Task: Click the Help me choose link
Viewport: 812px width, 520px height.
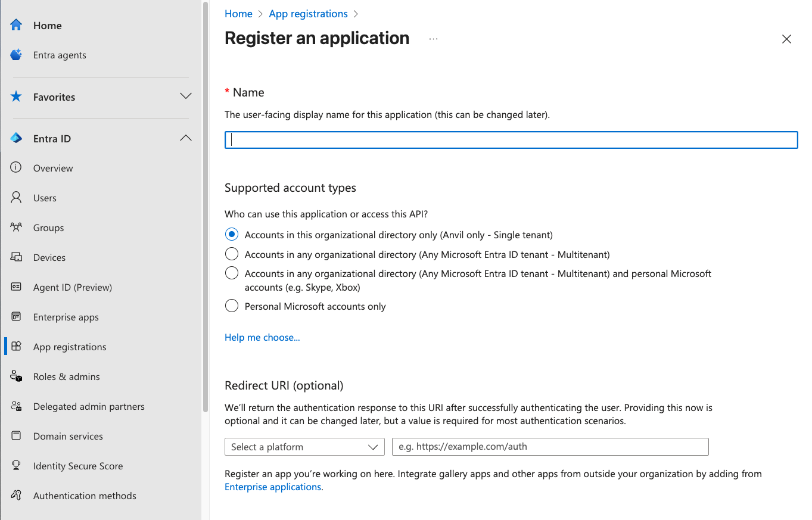Action: tap(262, 337)
